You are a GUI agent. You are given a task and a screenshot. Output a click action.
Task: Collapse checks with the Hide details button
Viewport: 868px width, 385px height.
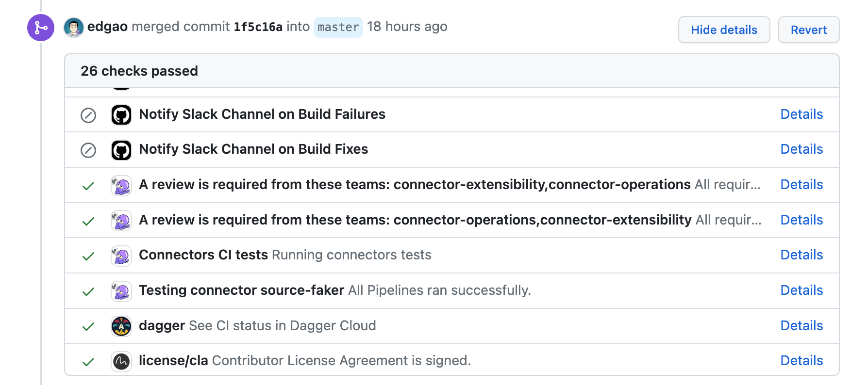click(724, 30)
